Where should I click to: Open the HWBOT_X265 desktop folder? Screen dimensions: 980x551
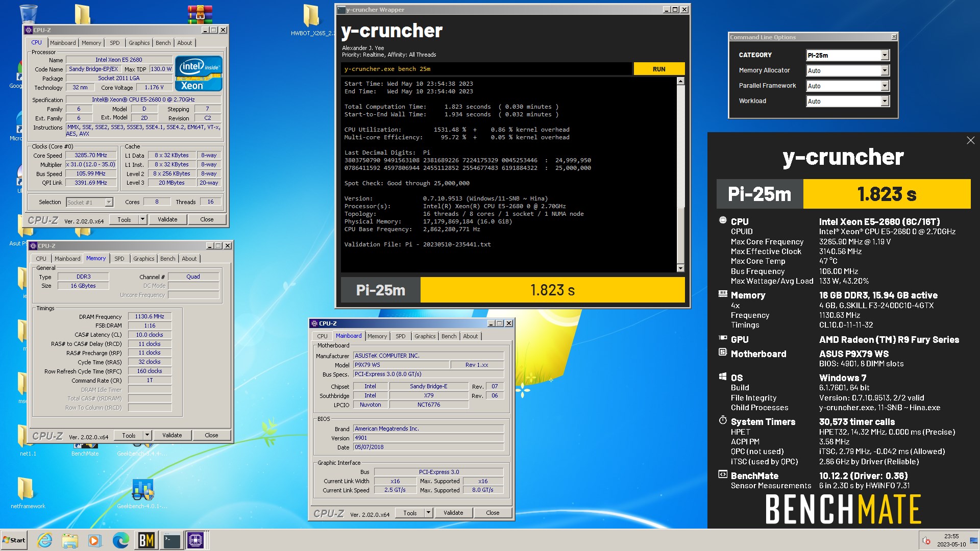pos(311,20)
